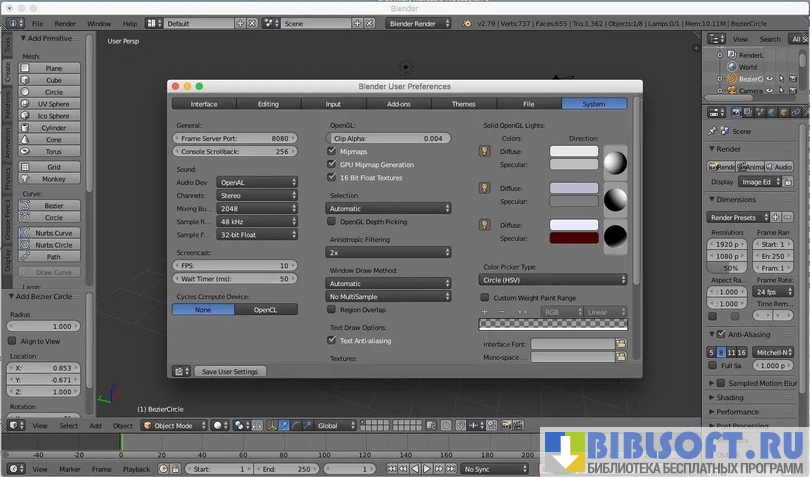Click the editor type icon beside Save User Settings
810x477 pixels.
[181, 371]
